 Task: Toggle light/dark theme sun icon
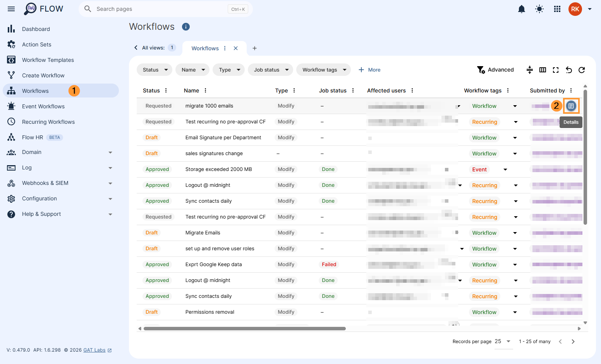click(x=539, y=9)
